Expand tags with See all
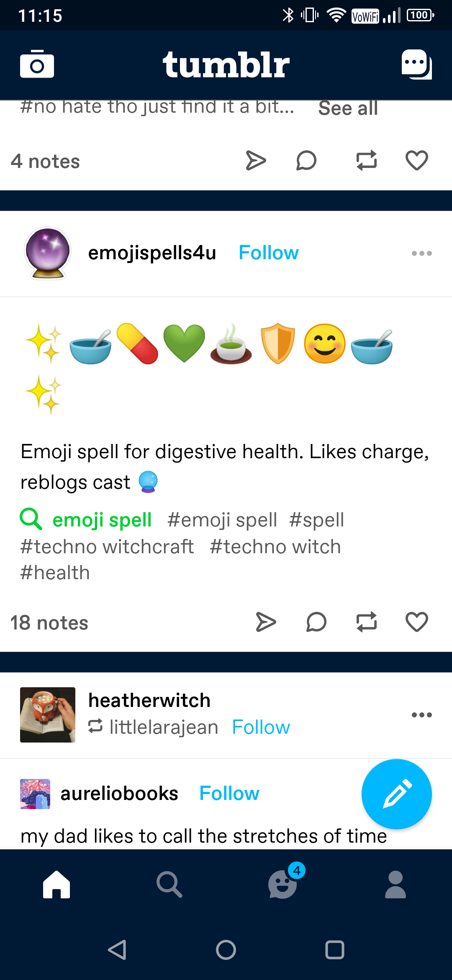This screenshot has height=980, width=452. tap(348, 108)
